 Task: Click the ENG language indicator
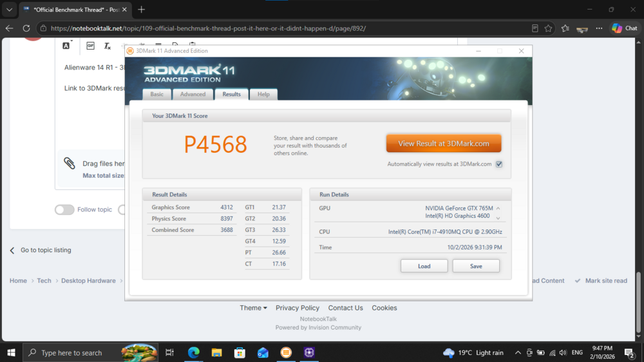coord(577,352)
